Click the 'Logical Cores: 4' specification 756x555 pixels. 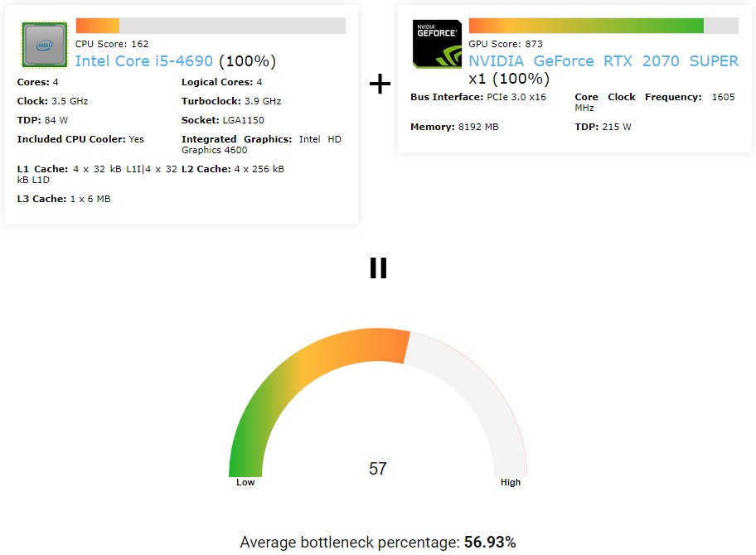point(222,82)
